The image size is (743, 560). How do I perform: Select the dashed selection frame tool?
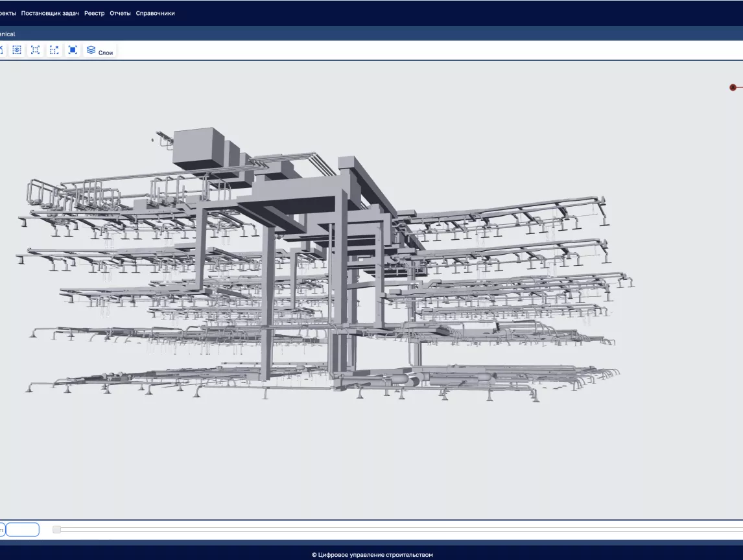pyautogui.click(x=36, y=50)
